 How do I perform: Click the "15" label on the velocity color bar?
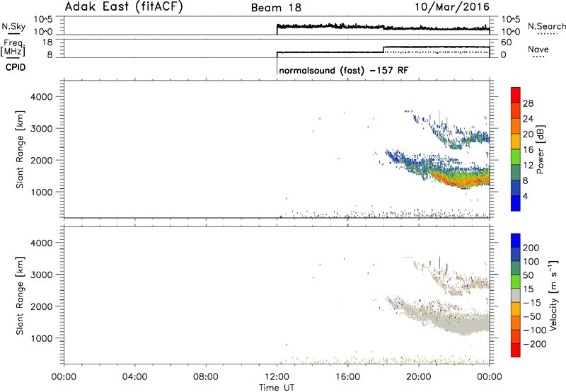[x=528, y=289]
